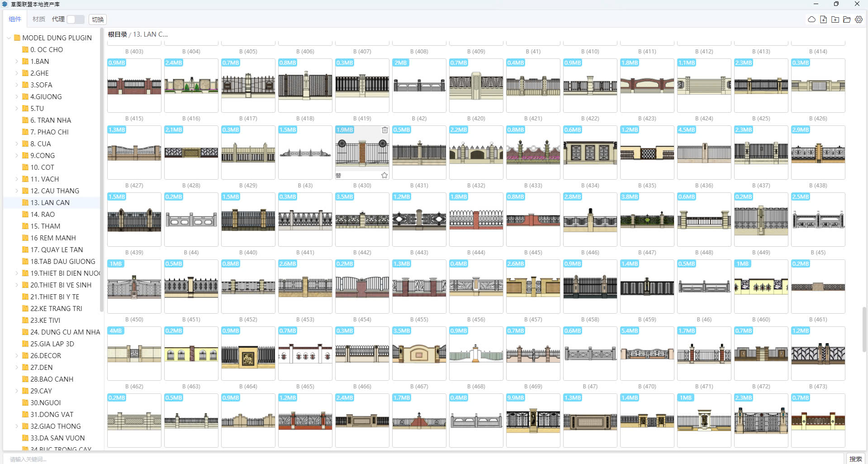This screenshot has height=464, width=868.
Task: Select the 14. RAO folder in tree
Action: [x=43, y=215]
